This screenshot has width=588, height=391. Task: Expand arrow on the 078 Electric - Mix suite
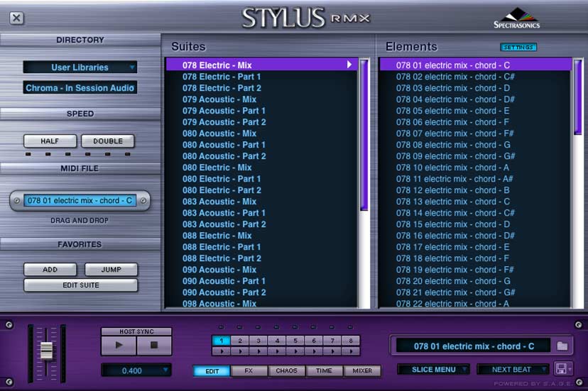point(349,65)
